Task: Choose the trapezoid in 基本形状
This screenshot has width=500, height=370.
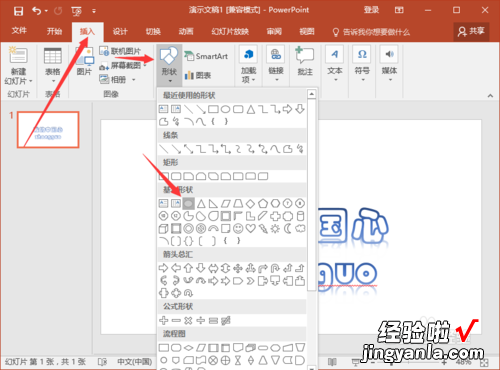Action: 238,203
